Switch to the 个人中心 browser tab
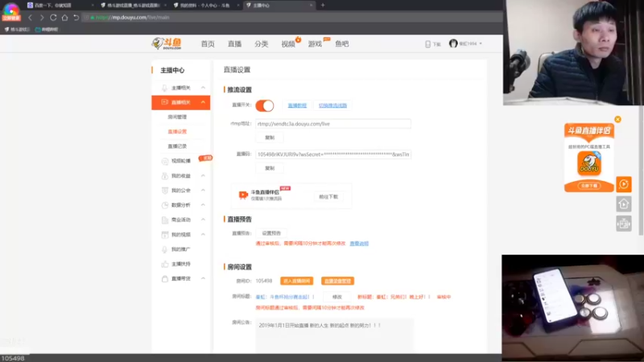The image size is (644, 362). [204, 6]
